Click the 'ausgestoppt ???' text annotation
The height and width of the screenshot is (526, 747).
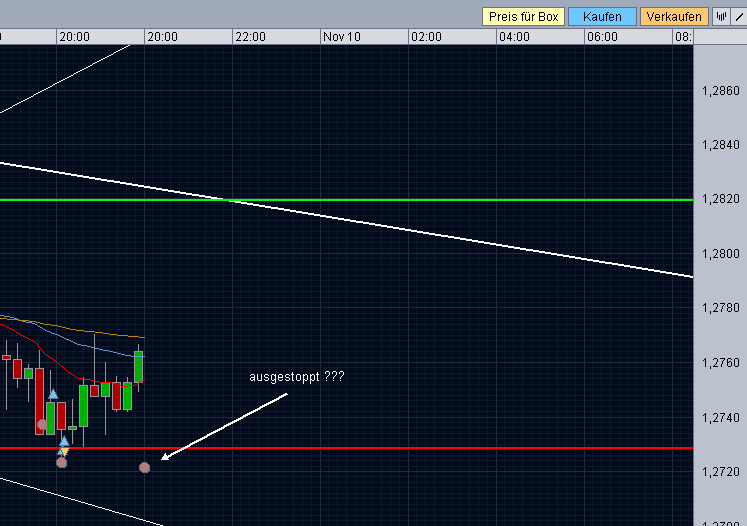tap(297, 377)
